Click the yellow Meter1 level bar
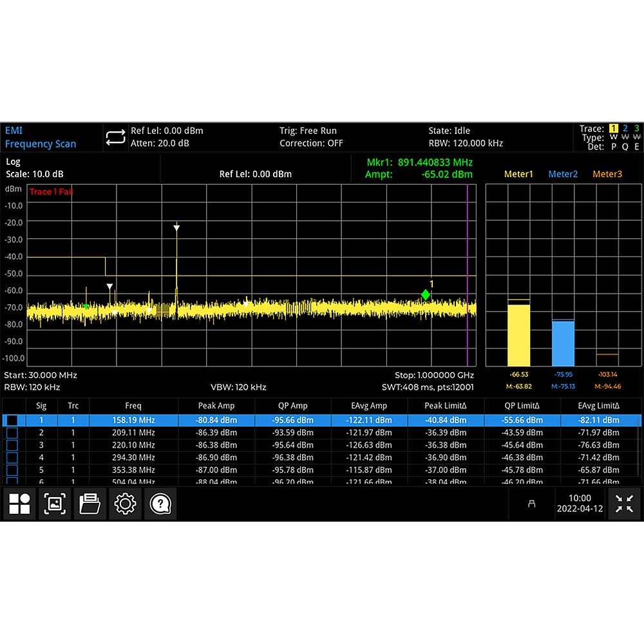The height and width of the screenshot is (644, 644). pos(518,335)
